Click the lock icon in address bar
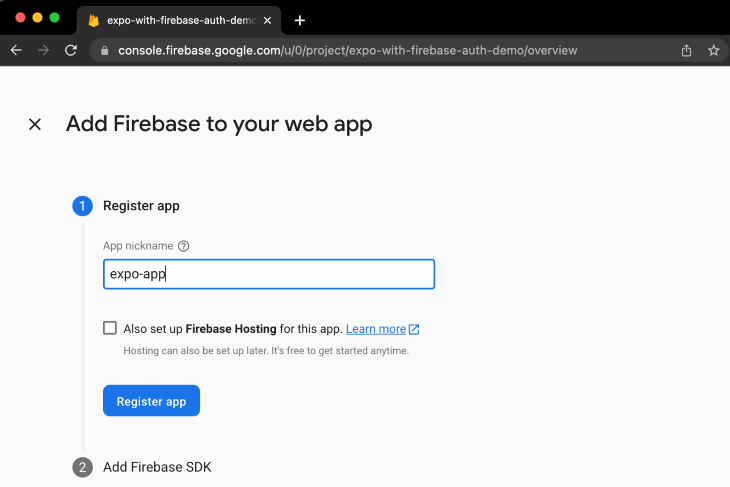Viewport: 730px width, 487px height. click(x=103, y=50)
